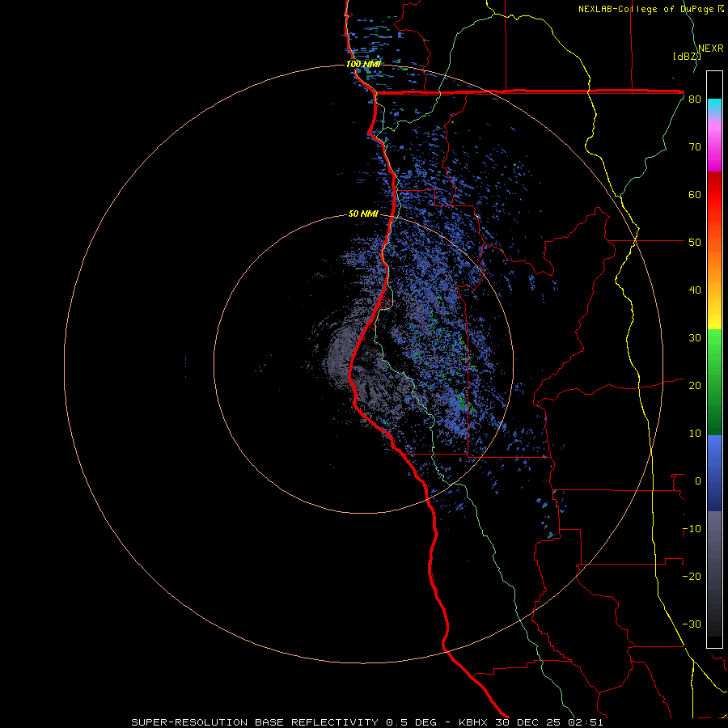Click the 80 value on dBZ scale
Screen dimensions: 728x728
coord(695,99)
